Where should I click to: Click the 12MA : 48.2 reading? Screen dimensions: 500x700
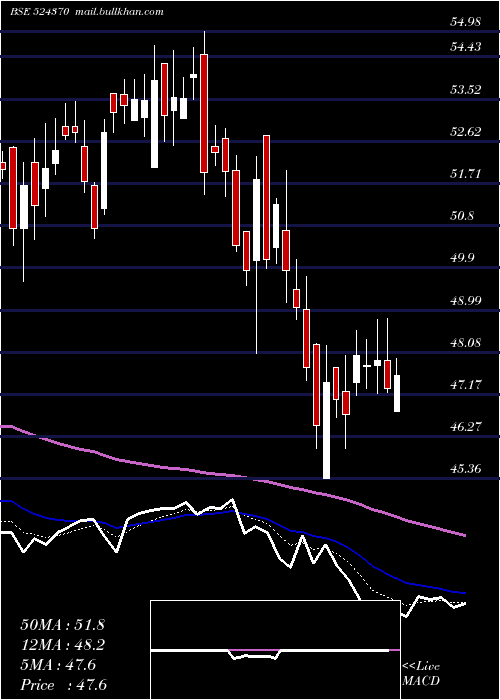coord(62,644)
